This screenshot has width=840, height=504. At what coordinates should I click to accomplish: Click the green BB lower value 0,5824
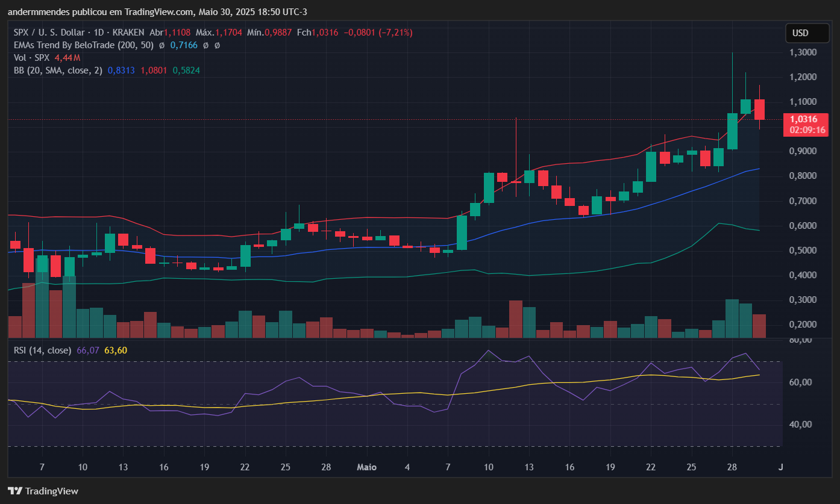click(x=186, y=70)
